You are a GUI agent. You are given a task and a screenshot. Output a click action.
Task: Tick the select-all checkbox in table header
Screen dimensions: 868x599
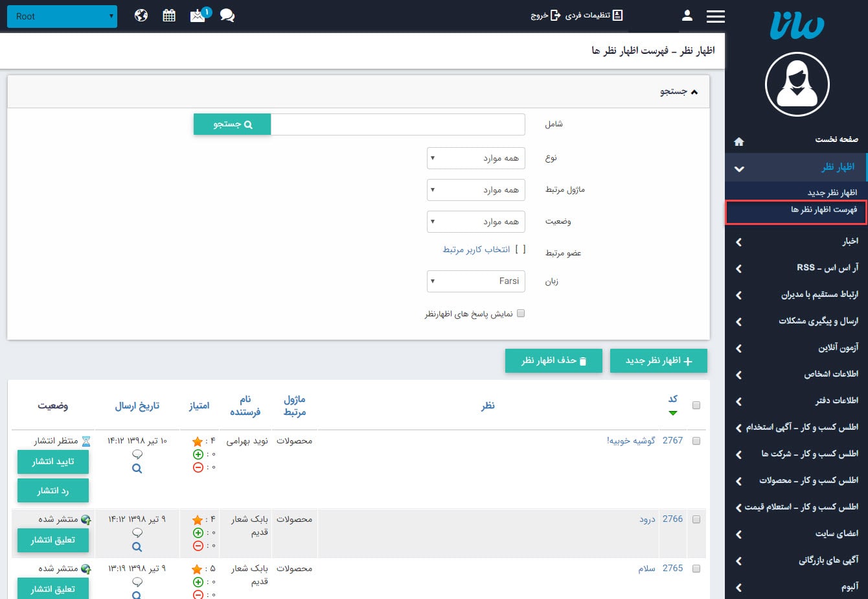[x=696, y=406]
